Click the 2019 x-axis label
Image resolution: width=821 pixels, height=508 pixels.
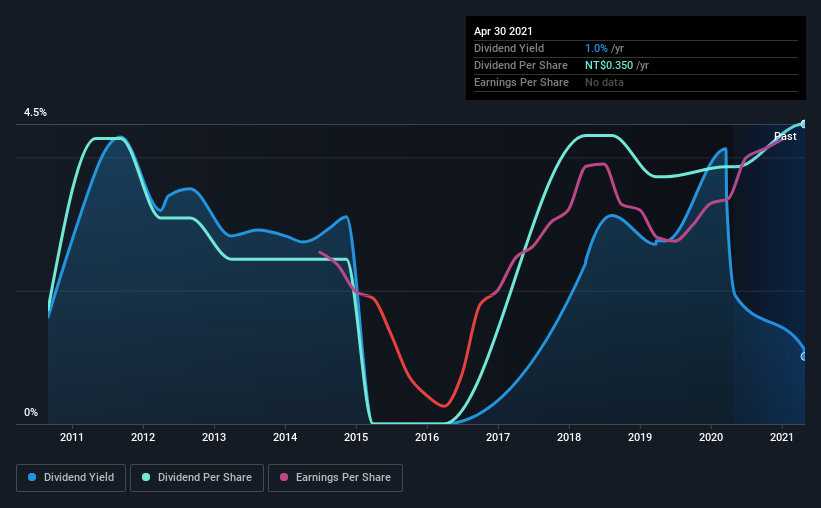(x=640, y=437)
